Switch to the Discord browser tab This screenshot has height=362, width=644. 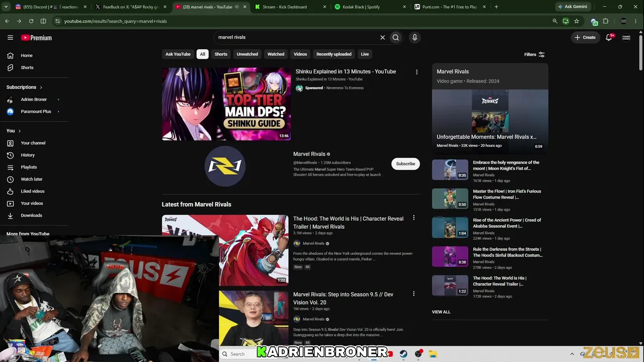[x=48, y=7]
